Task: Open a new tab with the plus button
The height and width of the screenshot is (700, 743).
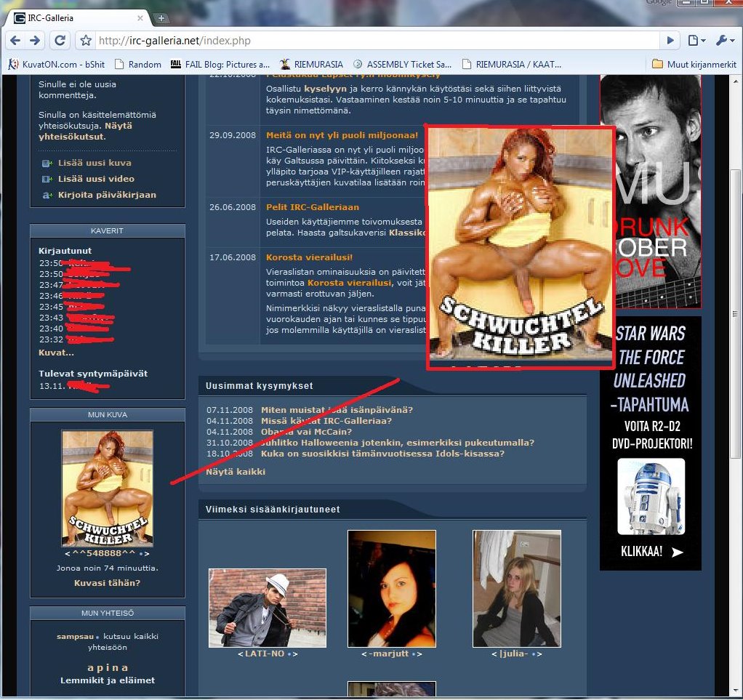Action: coord(161,18)
